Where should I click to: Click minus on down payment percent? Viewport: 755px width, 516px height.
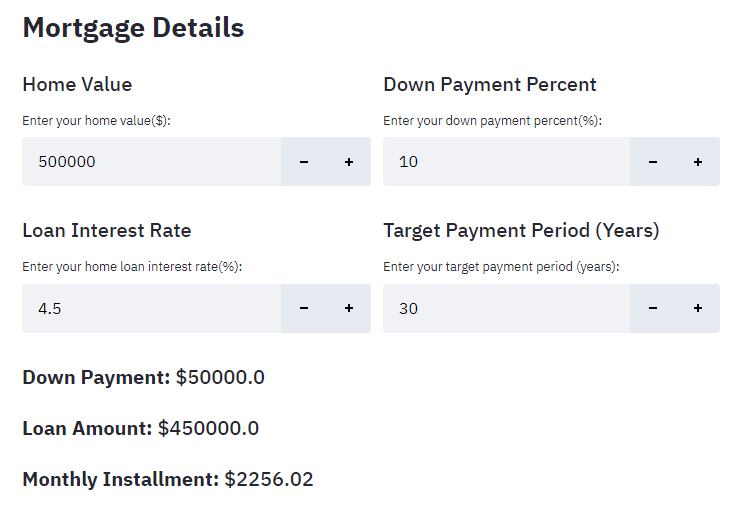(653, 162)
